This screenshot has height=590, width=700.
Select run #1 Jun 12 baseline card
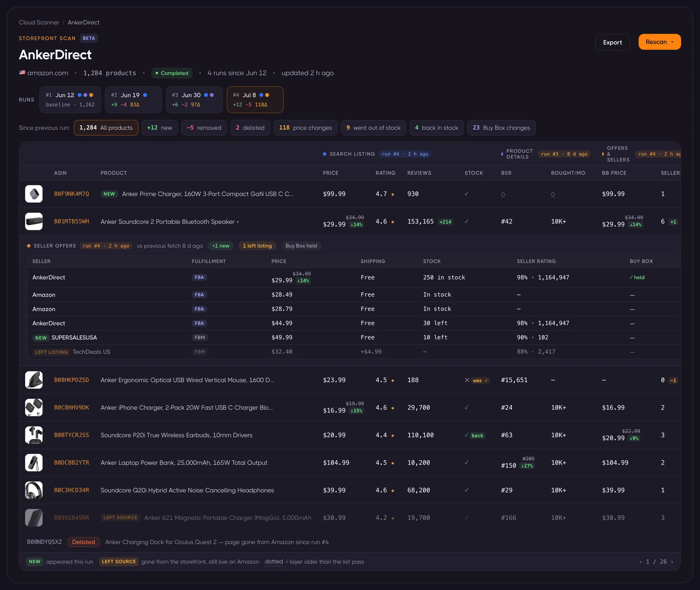tap(70, 100)
